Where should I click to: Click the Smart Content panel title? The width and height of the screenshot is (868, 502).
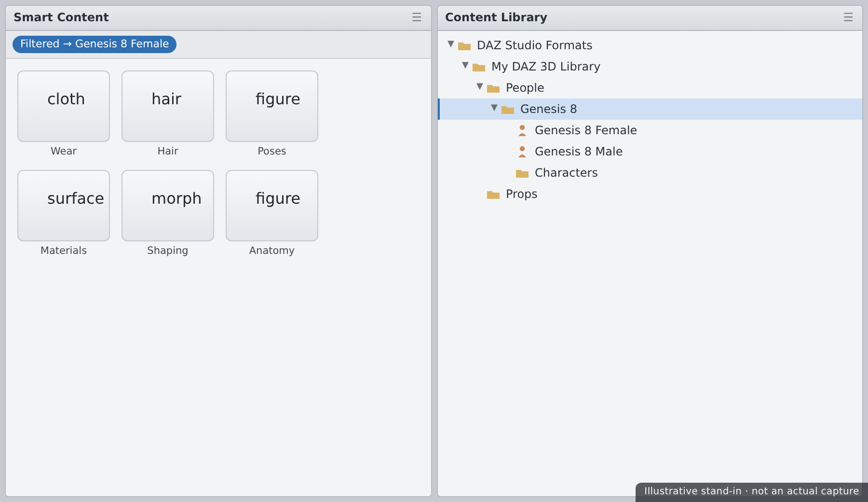point(61,17)
